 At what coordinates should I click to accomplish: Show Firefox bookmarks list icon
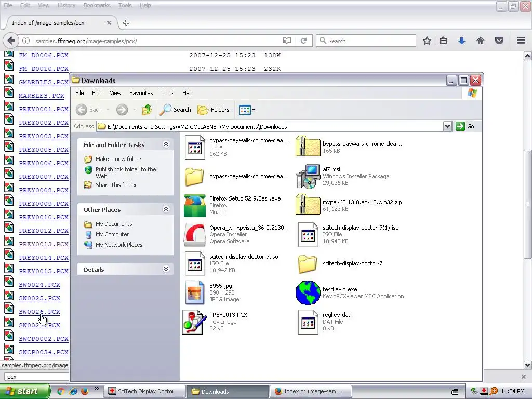click(x=443, y=41)
